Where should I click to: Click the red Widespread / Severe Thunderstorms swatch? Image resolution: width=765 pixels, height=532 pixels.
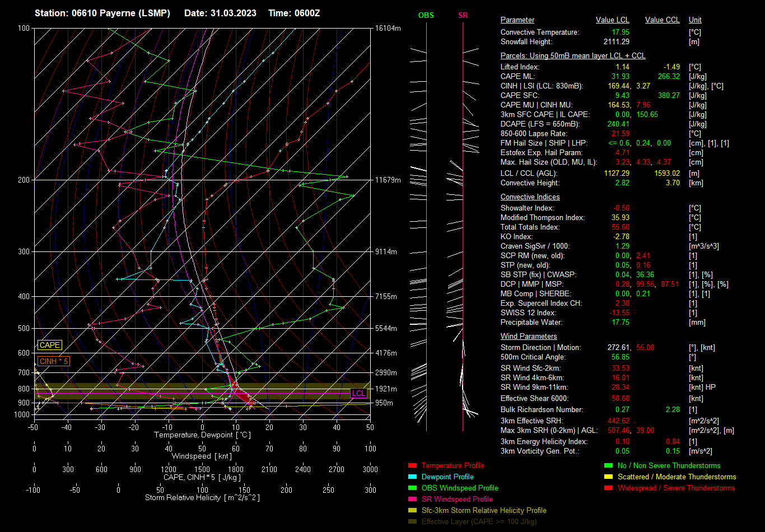pyautogui.click(x=608, y=488)
